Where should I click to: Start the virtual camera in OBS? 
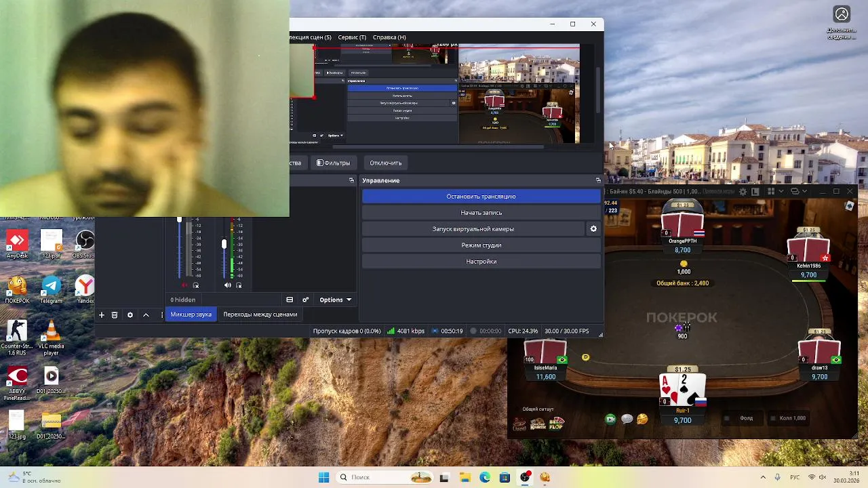pos(473,229)
